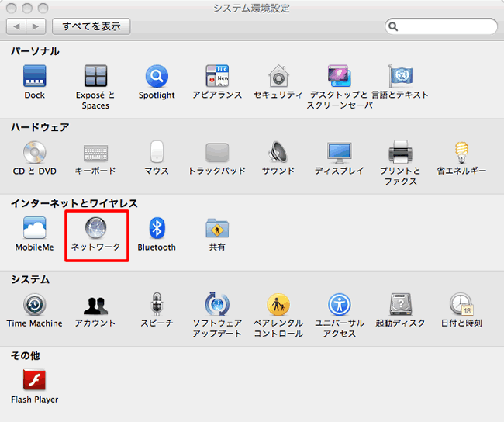The height and width of the screenshot is (422, 504).
Task: Close the システム環境設定 window
Action: [12, 8]
